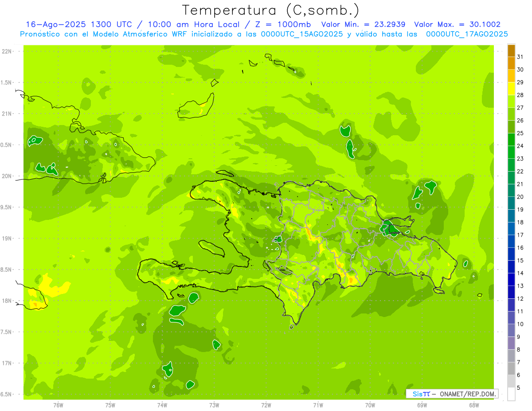The height and width of the screenshot is (411, 532).
Task: Click the "22N" latitude label
Action: coord(8,51)
